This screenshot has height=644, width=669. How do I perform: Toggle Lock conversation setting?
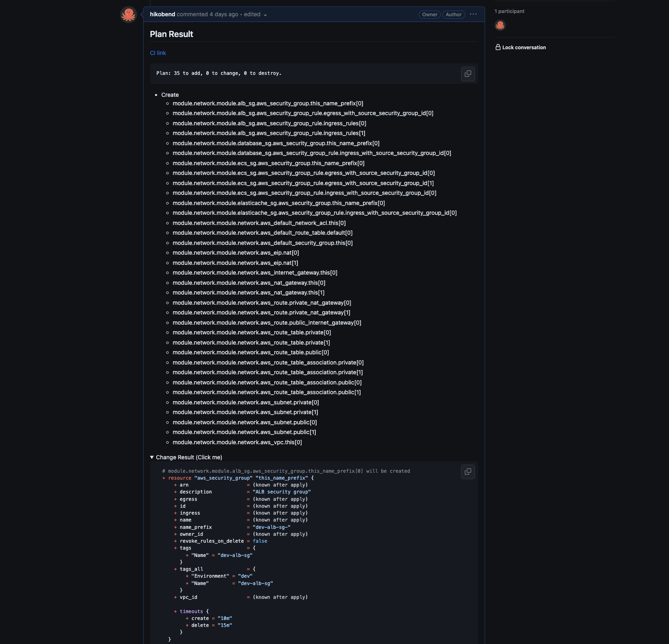click(x=524, y=47)
